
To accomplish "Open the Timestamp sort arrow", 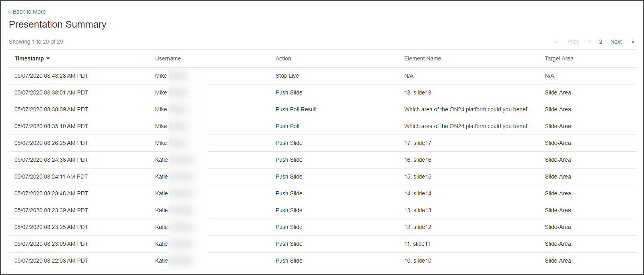I will (48, 58).
